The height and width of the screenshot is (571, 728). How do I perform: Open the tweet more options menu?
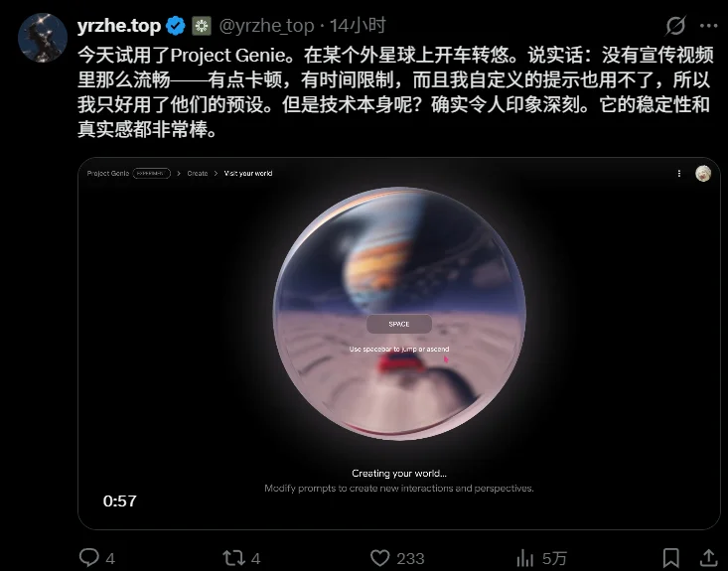coord(708,26)
